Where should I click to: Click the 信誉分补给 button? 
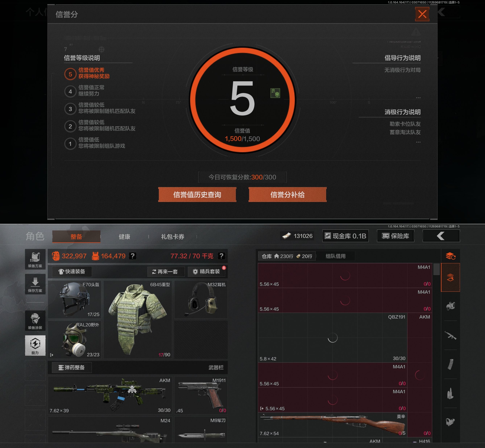[287, 194]
